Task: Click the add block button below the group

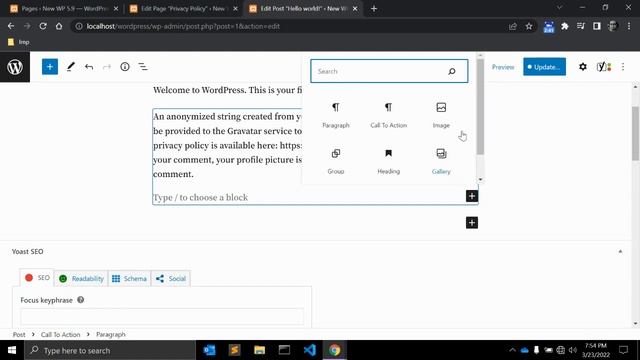Action: pyautogui.click(x=472, y=223)
